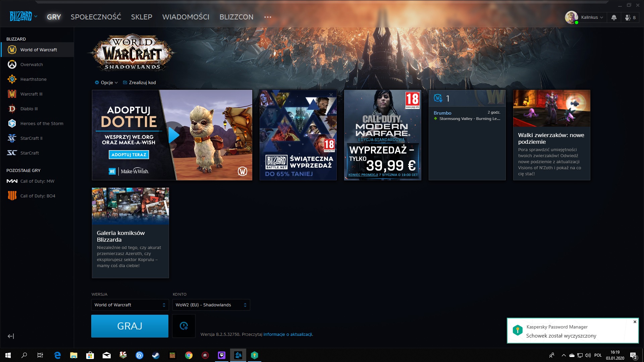Open the WIADOMOŚCI tab
The height and width of the screenshot is (362, 644).
tap(185, 17)
